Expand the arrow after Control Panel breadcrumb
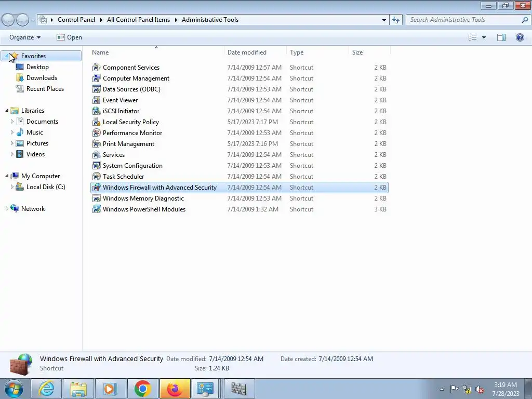532x399 pixels. pyautogui.click(x=101, y=20)
